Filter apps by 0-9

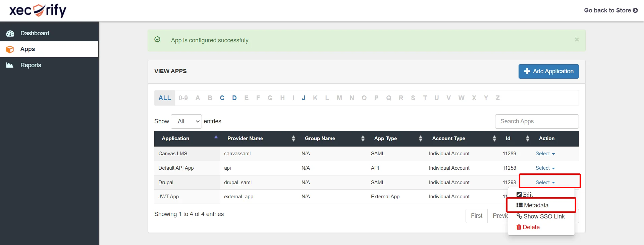coord(183,98)
